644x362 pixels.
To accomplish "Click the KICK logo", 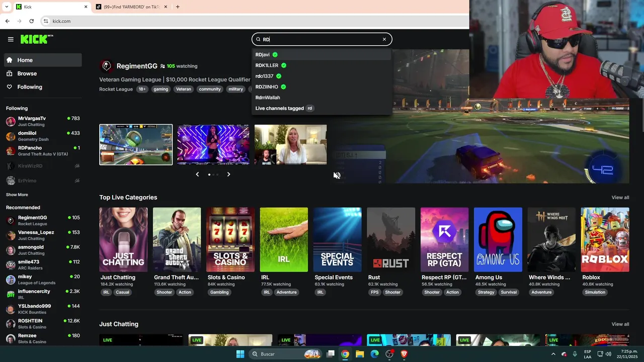I will coord(37,39).
